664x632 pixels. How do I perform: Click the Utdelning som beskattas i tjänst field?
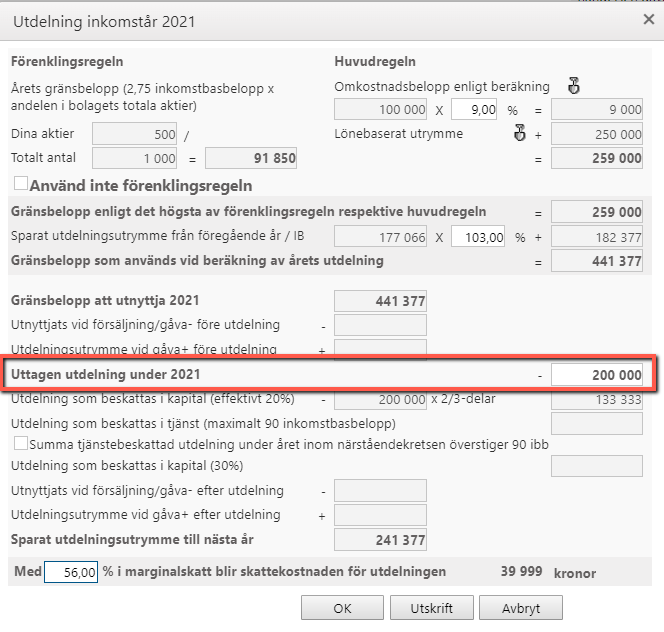[597, 424]
